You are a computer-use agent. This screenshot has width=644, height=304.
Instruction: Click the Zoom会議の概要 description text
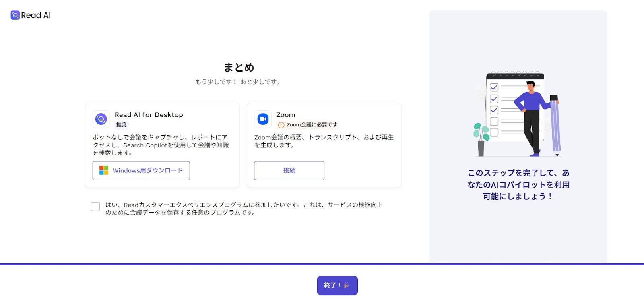324,141
